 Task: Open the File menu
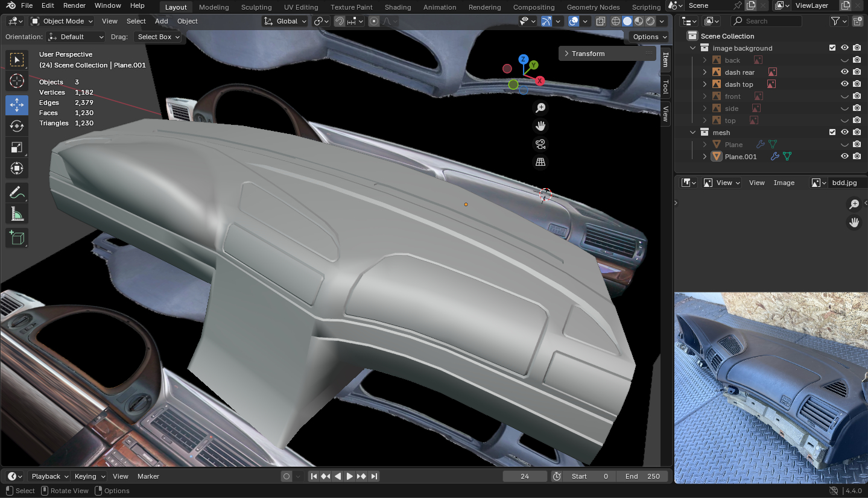tap(27, 5)
